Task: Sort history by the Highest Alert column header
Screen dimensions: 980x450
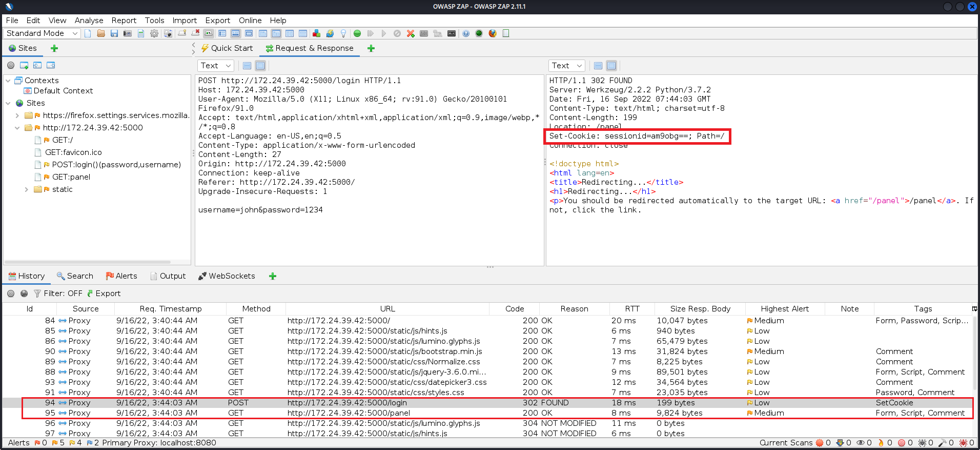Action: 785,309
